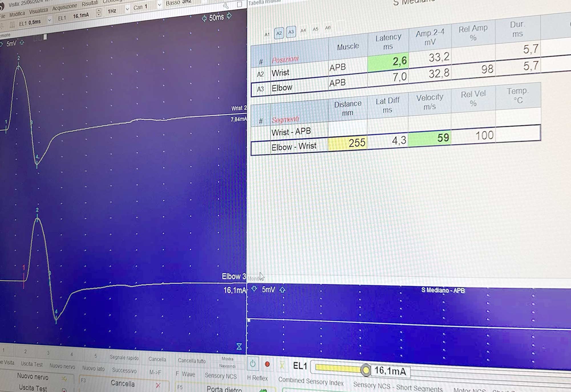This screenshot has width=571, height=392.
Task: Click the M->F button
Action: tap(155, 372)
